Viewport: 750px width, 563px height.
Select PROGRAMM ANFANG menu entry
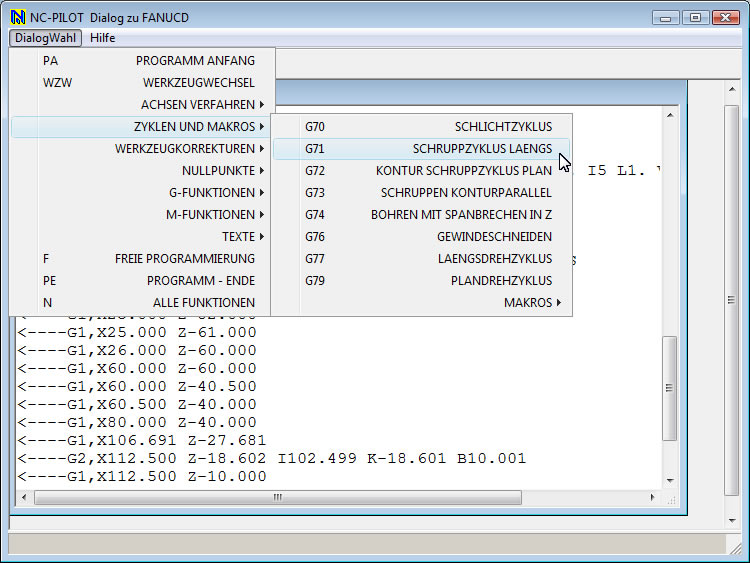click(195, 61)
